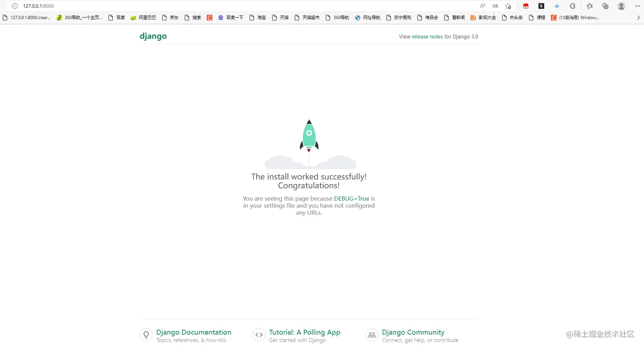Viewport: 644px width, 348px height.
Task: Open the black square extension icon
Action: point(541,6)
